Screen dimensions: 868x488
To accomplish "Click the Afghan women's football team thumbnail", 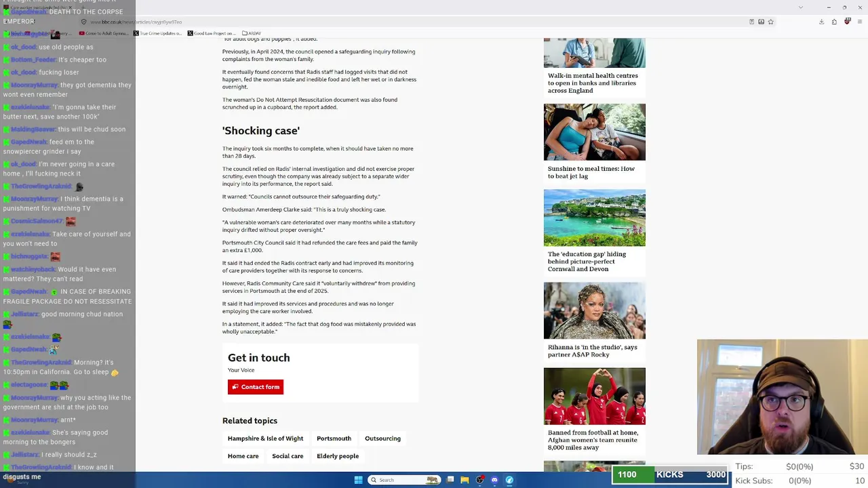I will [595, 396].
